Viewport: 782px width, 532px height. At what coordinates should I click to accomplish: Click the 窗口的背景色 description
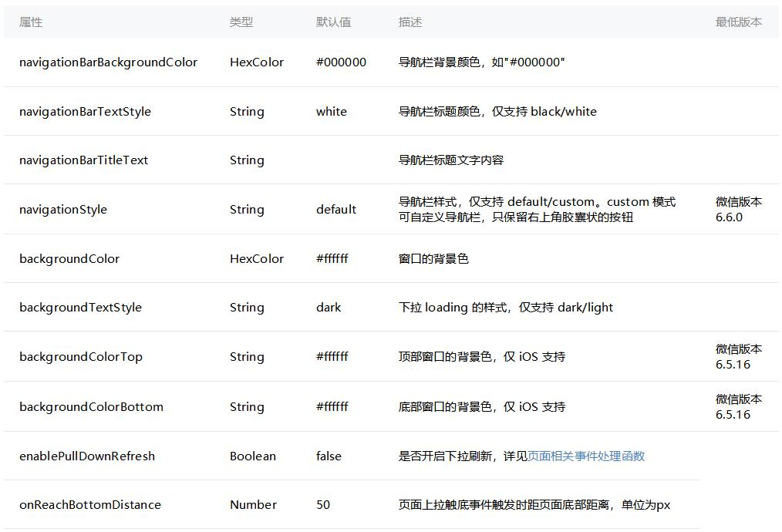click(433, 259)
